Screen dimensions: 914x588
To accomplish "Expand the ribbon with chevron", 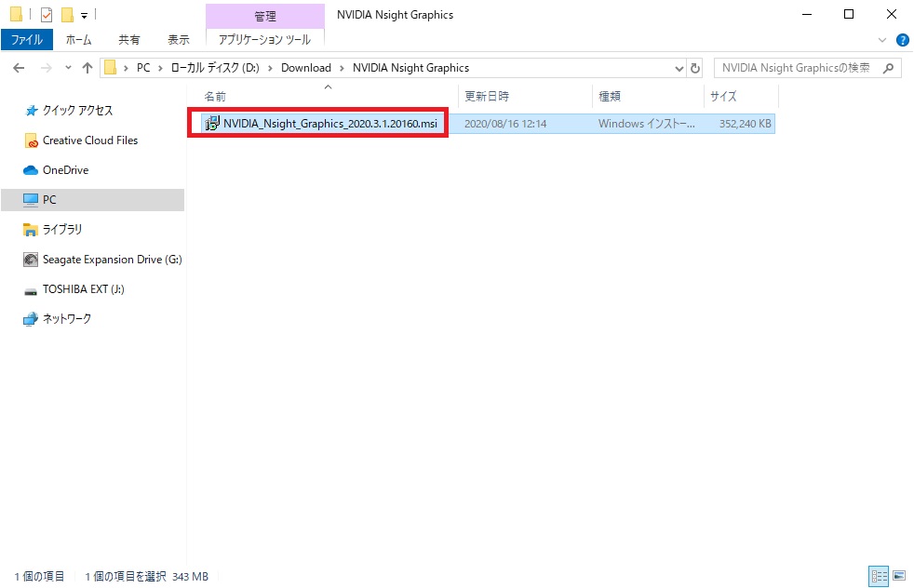I will point(882,40).
